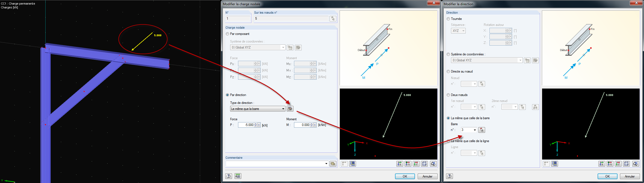Select 'Par direction' radio button

click(227, 95)
